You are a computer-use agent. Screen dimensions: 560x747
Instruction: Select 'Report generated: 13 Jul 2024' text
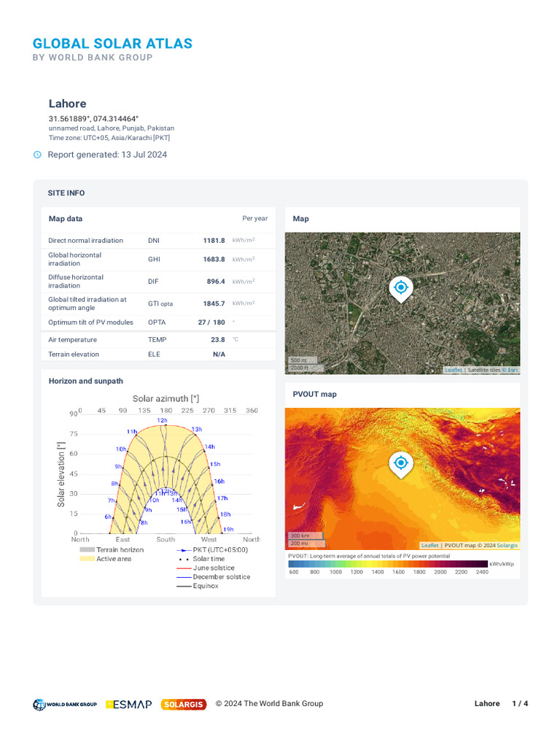pos(107,155)
